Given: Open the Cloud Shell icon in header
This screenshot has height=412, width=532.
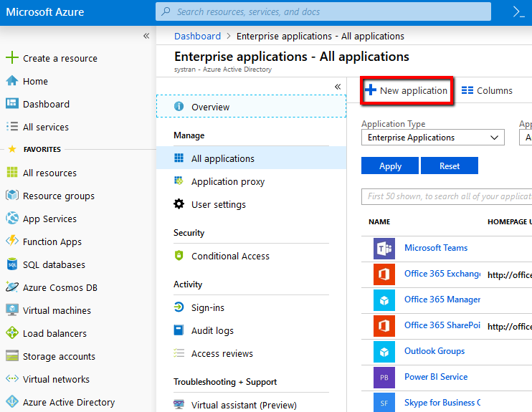Looking at the screenshot, I should (x=519, y=12).
